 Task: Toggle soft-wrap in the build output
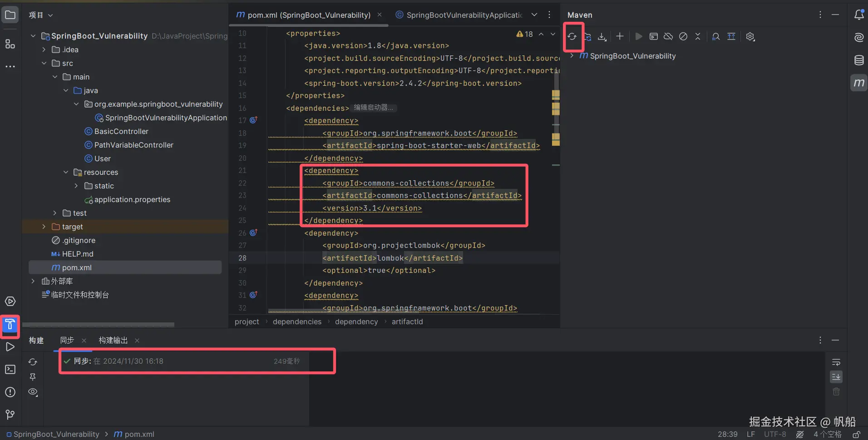(x=836, y=362)
